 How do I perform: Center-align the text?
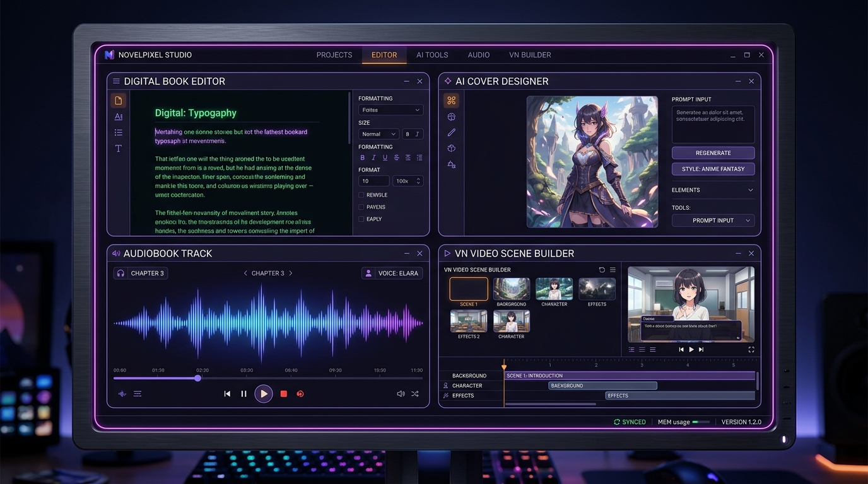(x=408, y=158)
